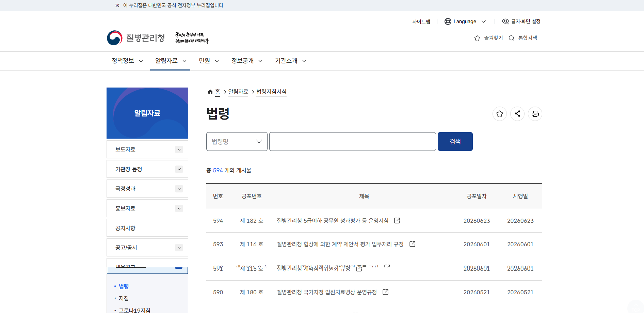Image resolution: width=644 pixels, height=313 pixels.
Task: Open 통합검색 search
Action: pos(523,38)
